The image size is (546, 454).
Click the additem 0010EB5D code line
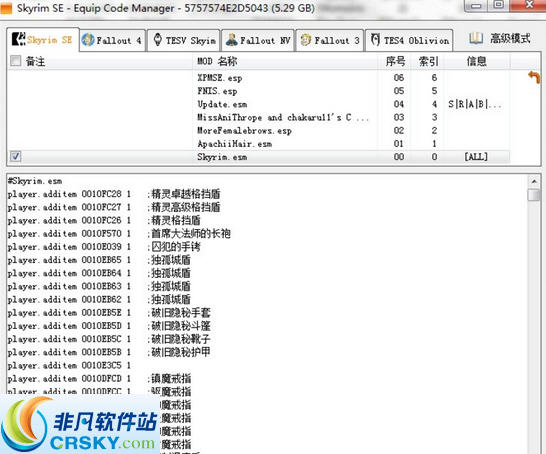point(109,326)
